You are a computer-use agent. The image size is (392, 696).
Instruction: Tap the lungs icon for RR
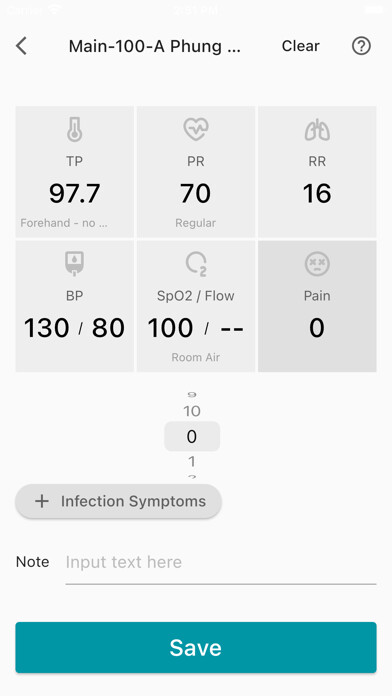pyautogui.click(x=317, y=130)
